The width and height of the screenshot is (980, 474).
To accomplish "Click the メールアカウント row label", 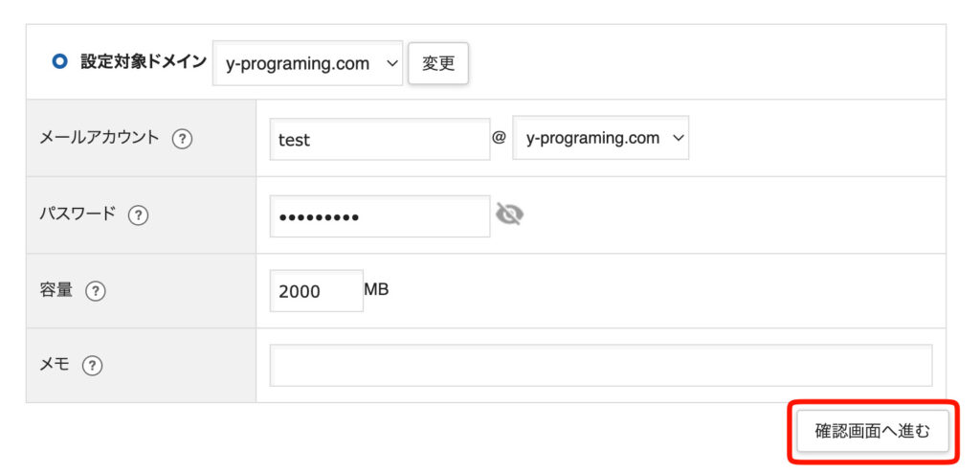I will [100, 138].
